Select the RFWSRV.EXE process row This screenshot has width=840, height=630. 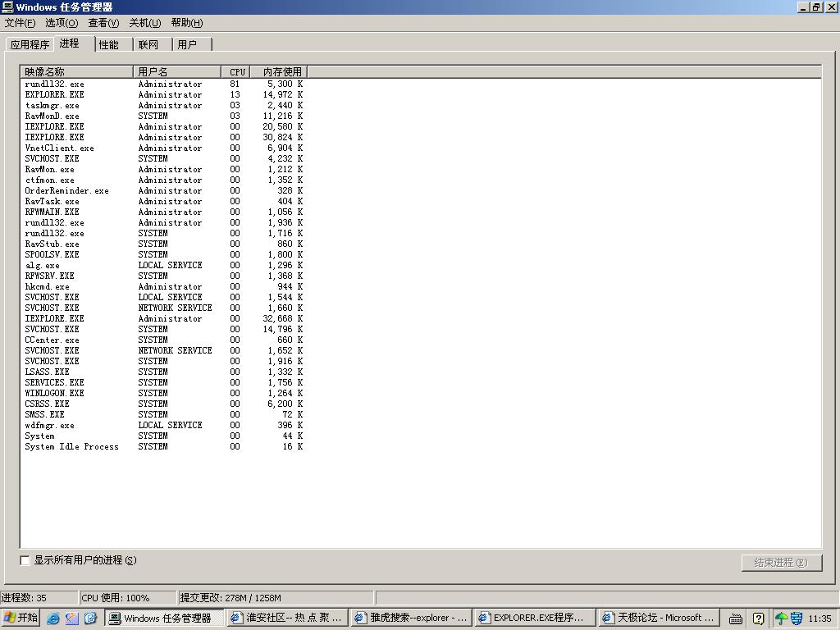164,276
